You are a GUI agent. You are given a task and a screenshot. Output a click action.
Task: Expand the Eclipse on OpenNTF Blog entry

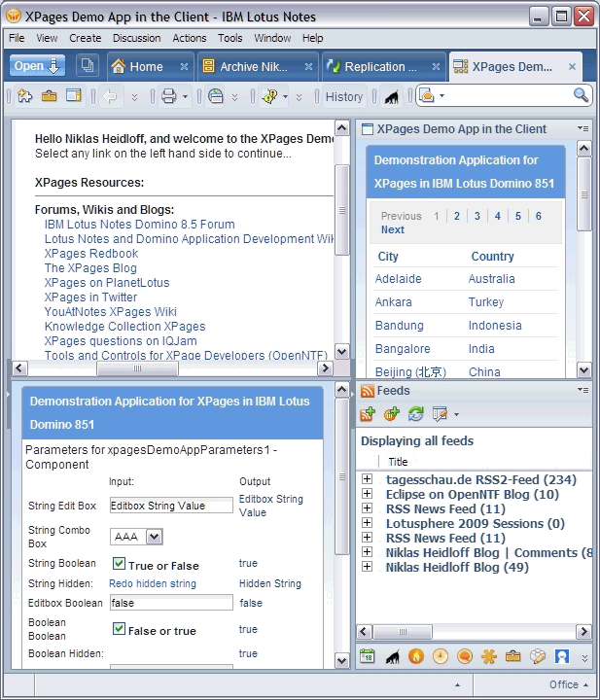click(367, 494)
